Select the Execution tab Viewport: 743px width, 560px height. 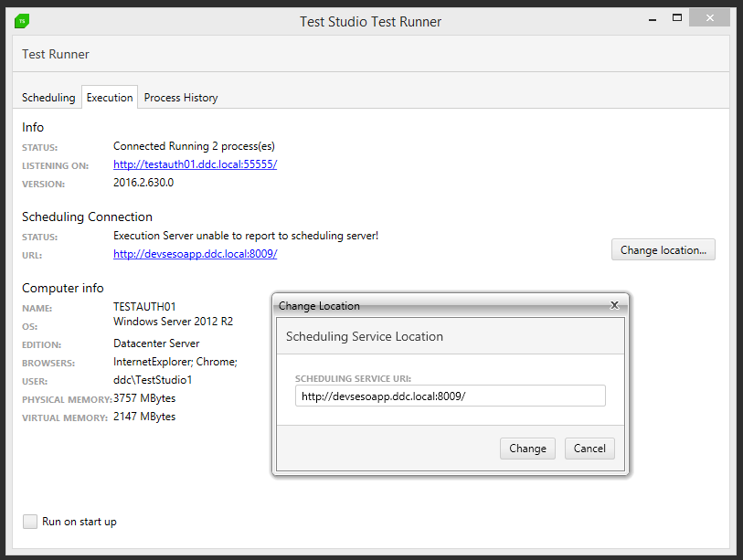point(110,98)
